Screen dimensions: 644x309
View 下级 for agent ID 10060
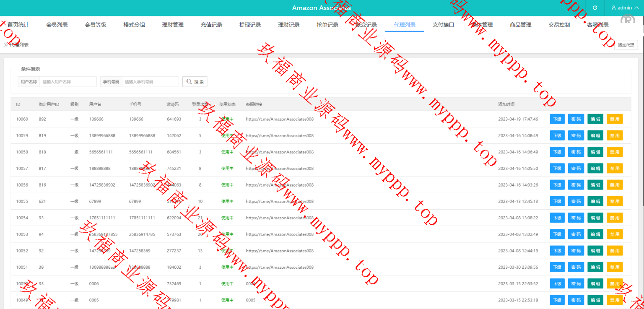click(557, 119)
